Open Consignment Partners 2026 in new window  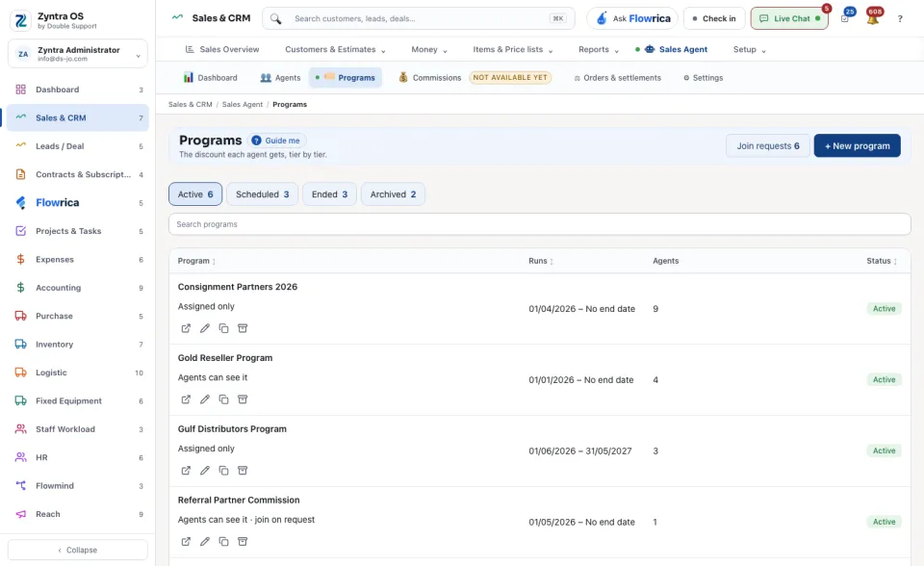tap(186, 328)
